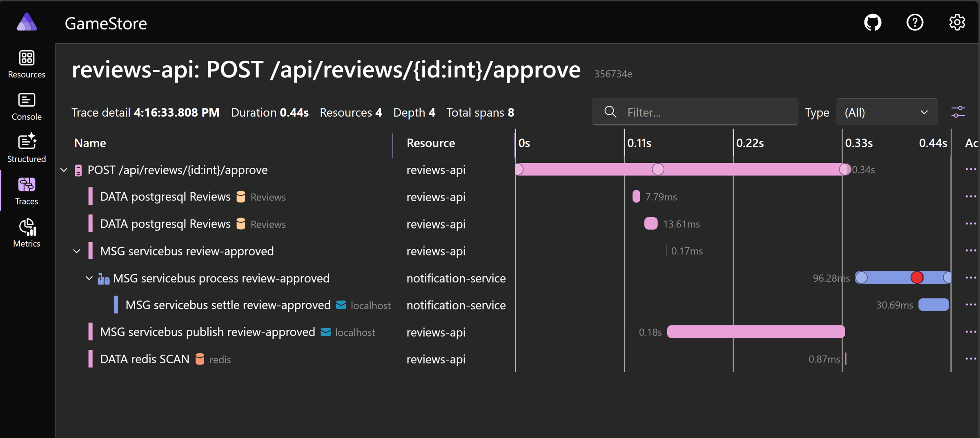Open the settings gear icon
Screen dimensions: 980x438
click(x=957, y=22)
